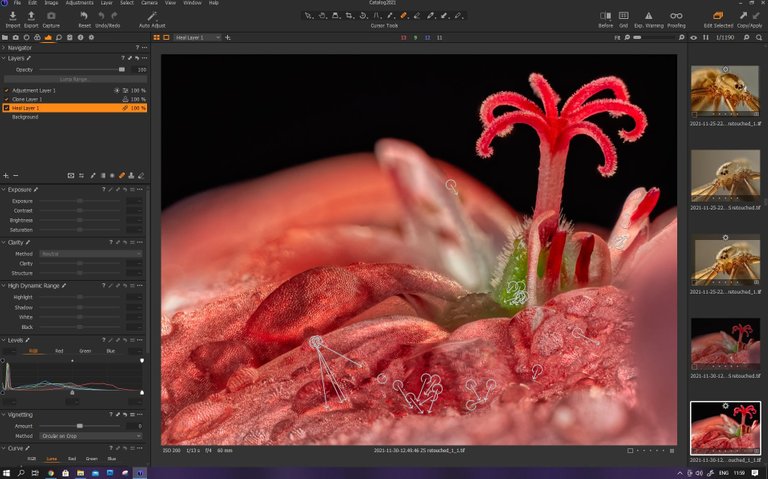Click the Luma Range button
768x479 pixels.
coord(74,79)
